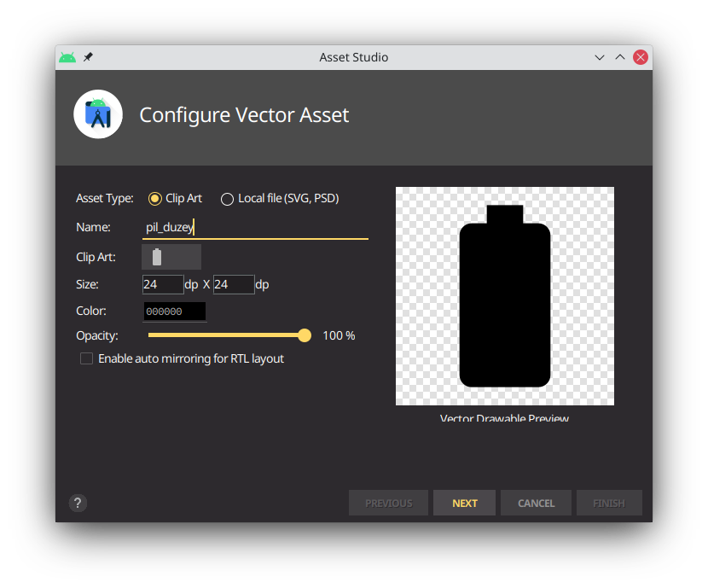This screenshot has width=708, height=588.
Task: Close the Asset Studio window
Action: tap(641, 57)
